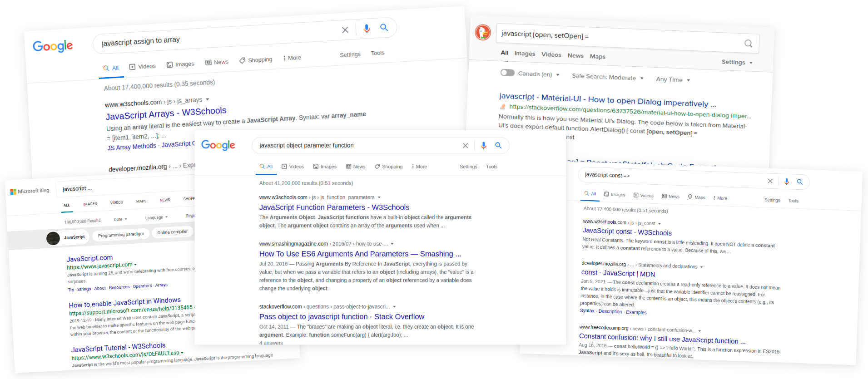Click 'Syntax' sublink under MDN const result
This screenshot has height=379, width=868.
pos(587,310)
